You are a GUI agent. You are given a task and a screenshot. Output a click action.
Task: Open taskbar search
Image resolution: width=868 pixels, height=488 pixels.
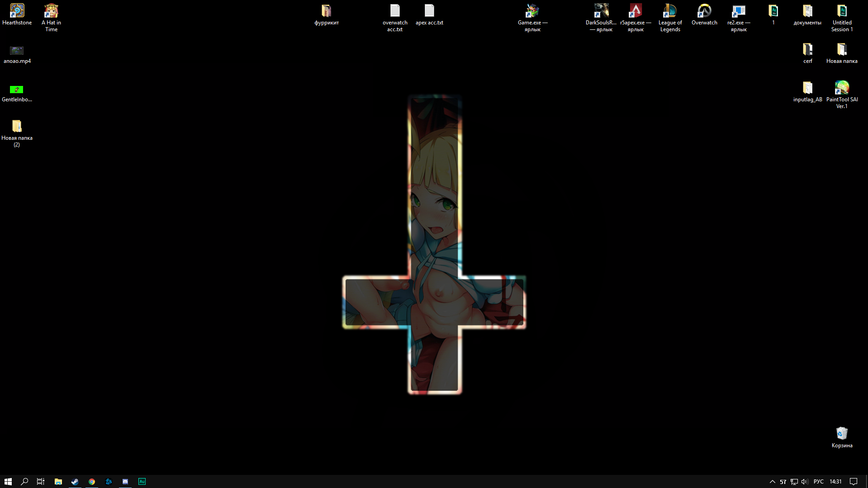coord(24,481)
